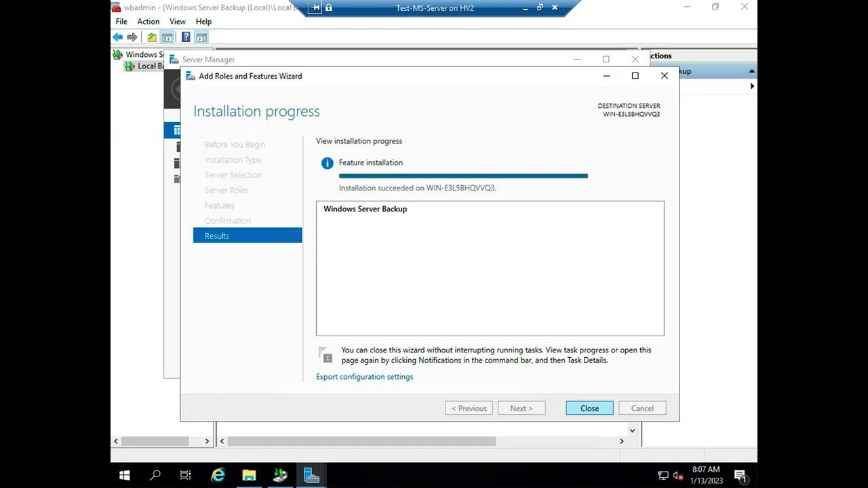
Task: Toggle Show/Hide Action Pane icon
Action: [x=201, y=37]
